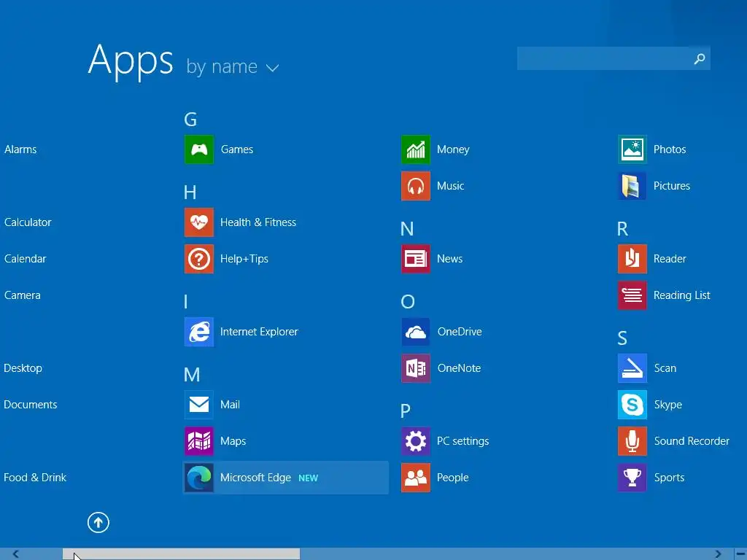
Task: Launch Health & Fitness heart icon
Action: (198, 222)
